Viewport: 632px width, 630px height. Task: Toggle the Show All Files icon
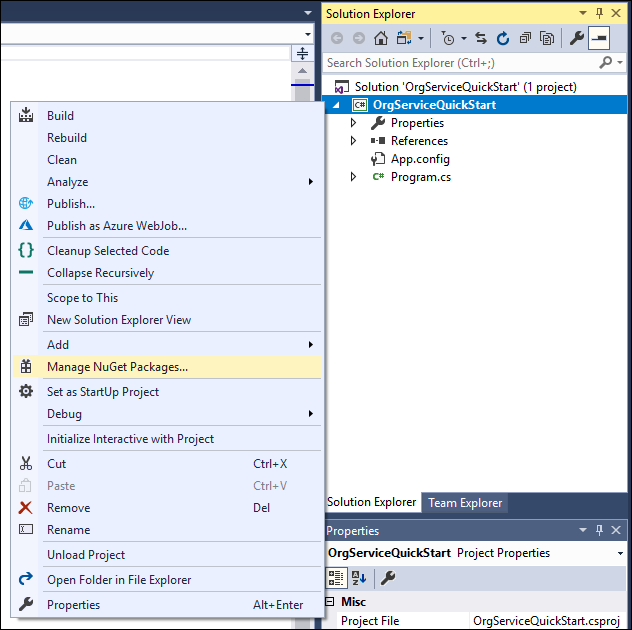(x=547, y=39)
